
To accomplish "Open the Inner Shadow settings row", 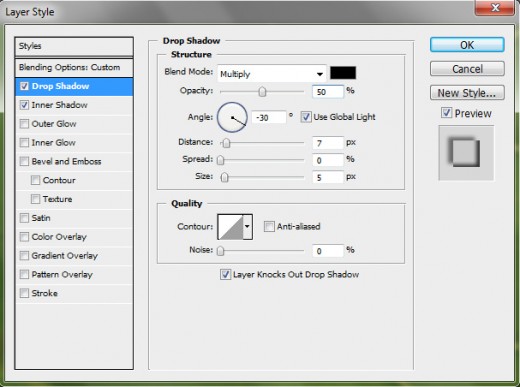I will pos(74,105).
